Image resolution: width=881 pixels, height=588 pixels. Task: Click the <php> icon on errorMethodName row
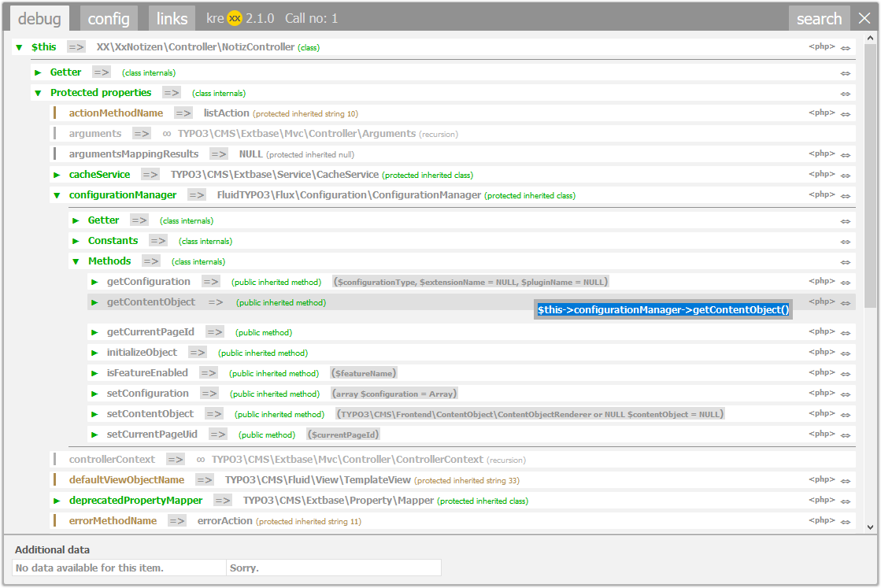point(821,520)
